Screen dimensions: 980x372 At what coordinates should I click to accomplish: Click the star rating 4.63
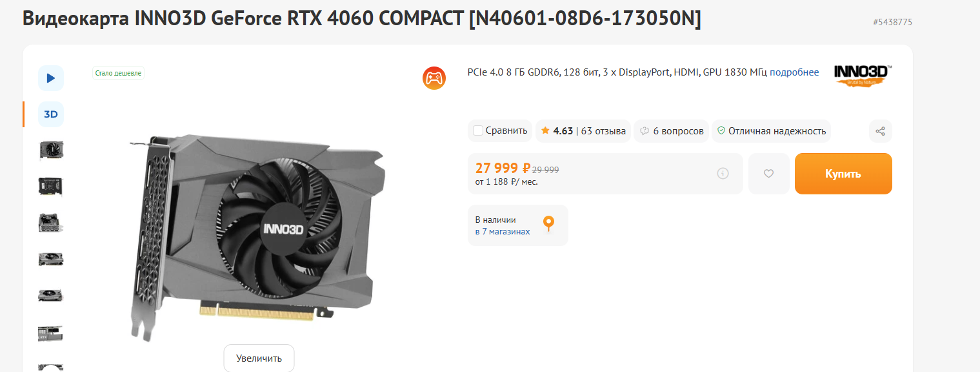557,131
